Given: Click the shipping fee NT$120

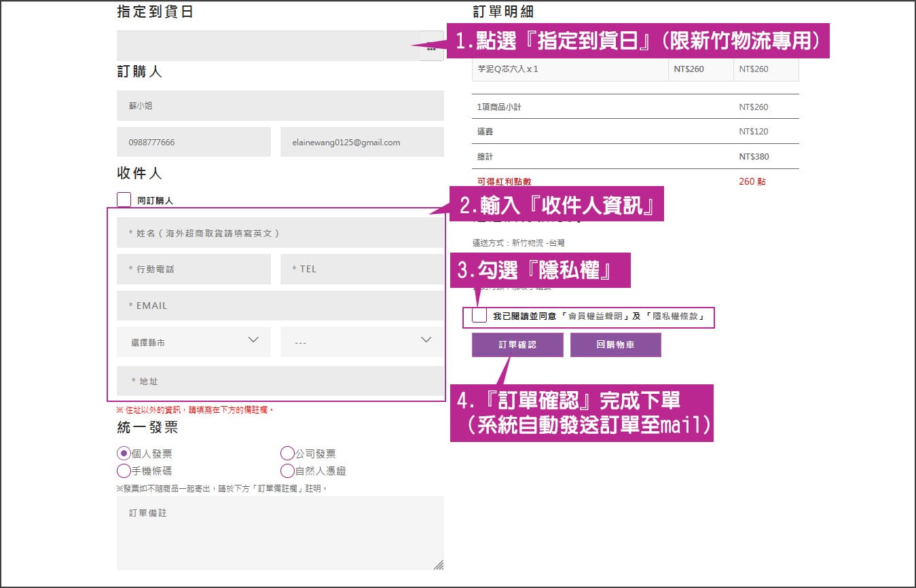Looking at the screenshot, I should click(x=754, y=132).
